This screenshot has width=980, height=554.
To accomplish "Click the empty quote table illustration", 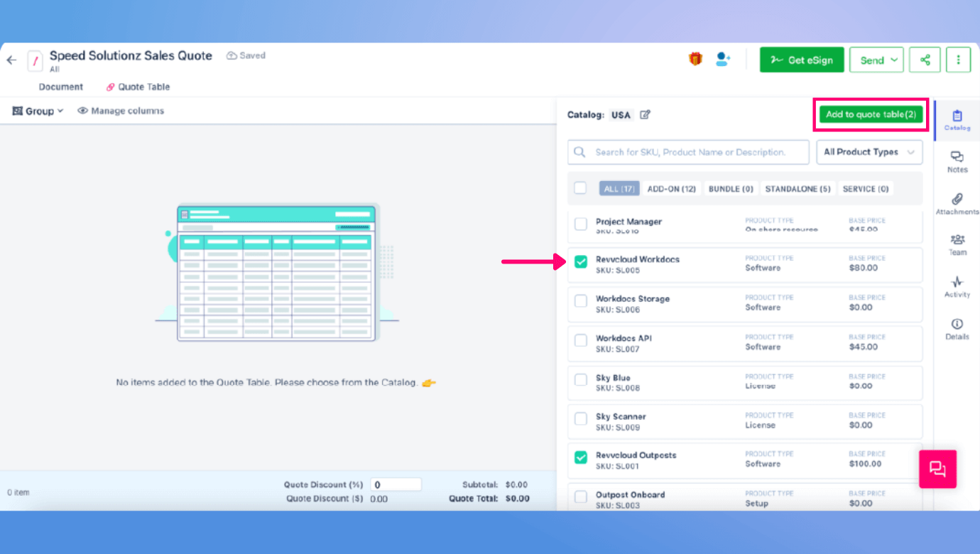I will (277, 273).
